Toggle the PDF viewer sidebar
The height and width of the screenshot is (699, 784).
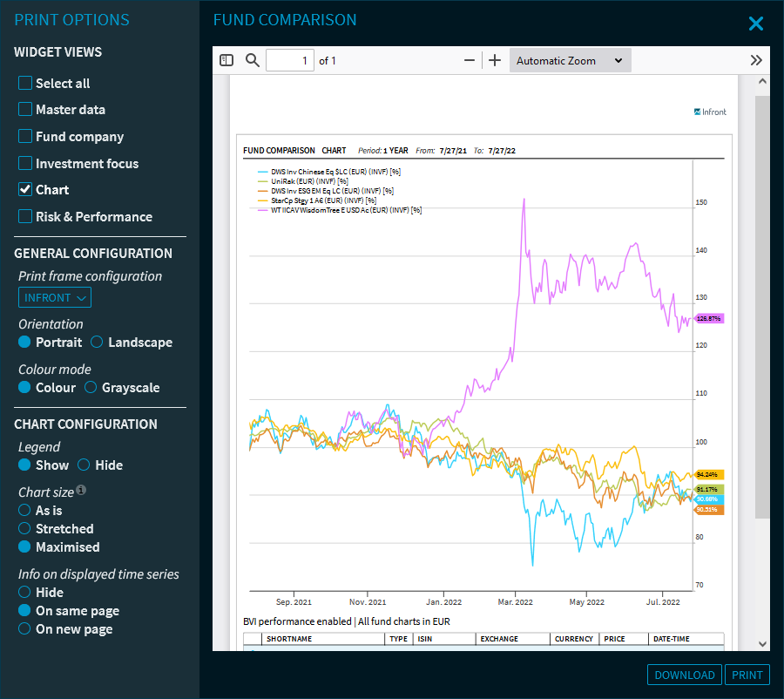coord(226,61)
